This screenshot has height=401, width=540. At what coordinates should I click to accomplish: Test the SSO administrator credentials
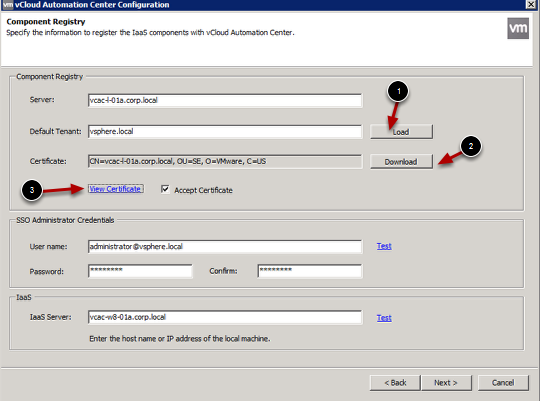pyautogui.click(x=384, y=246)
